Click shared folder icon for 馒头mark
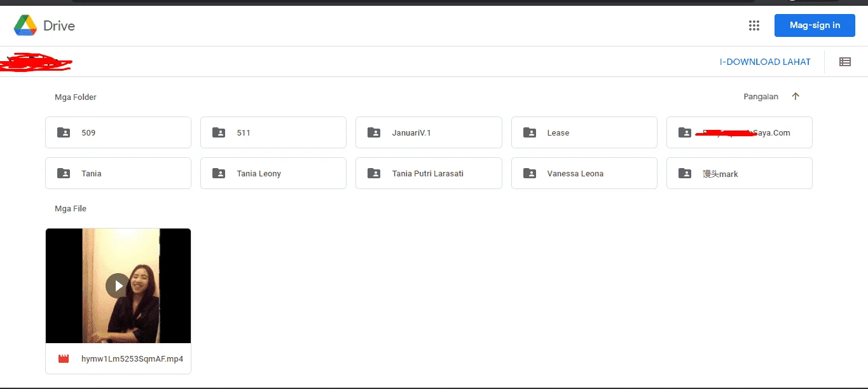The image size is (868, 389). click(x=685, y=173)
